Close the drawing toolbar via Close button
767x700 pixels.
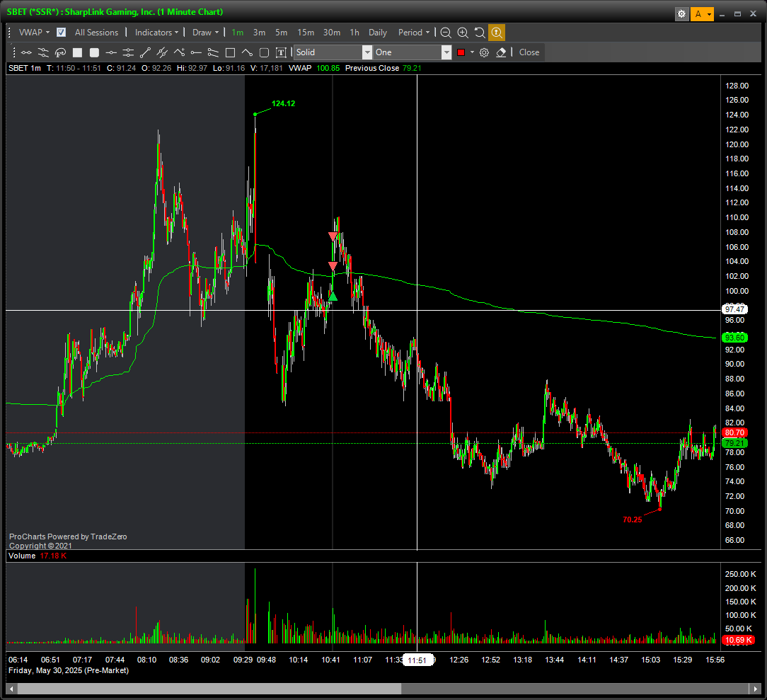coord(529,52)
